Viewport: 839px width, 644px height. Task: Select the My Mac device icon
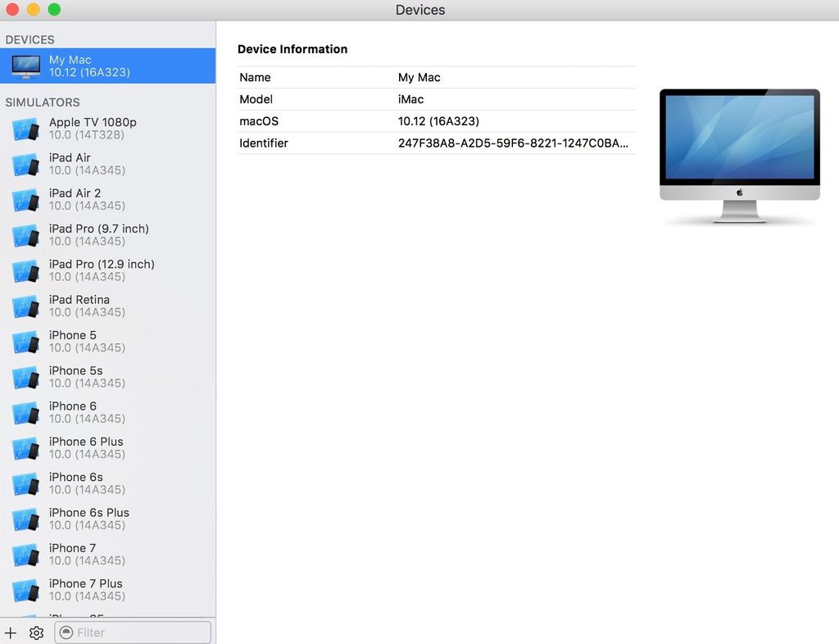[x=25, y=65]
